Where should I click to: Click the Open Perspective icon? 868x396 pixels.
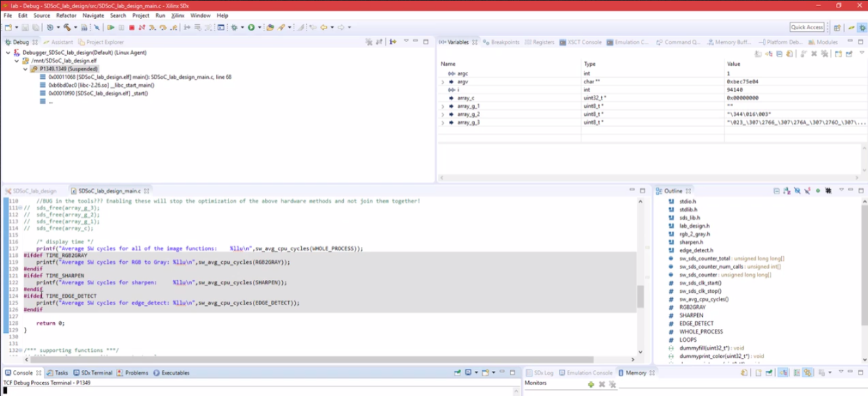(837, 27)
